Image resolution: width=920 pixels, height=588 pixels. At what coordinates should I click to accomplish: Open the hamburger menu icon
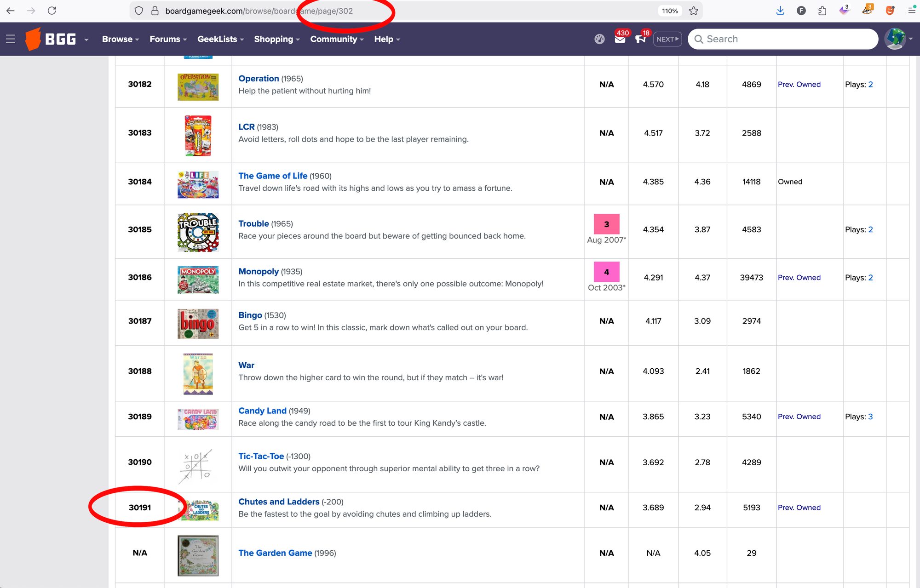pyautogui.click(x=10, y=39)
